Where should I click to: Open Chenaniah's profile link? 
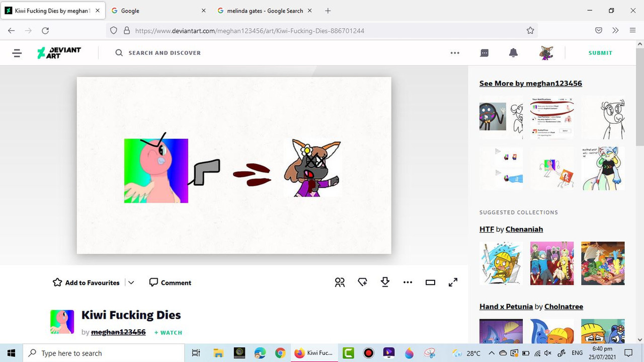pyautogui.click(x=524, y=229)
